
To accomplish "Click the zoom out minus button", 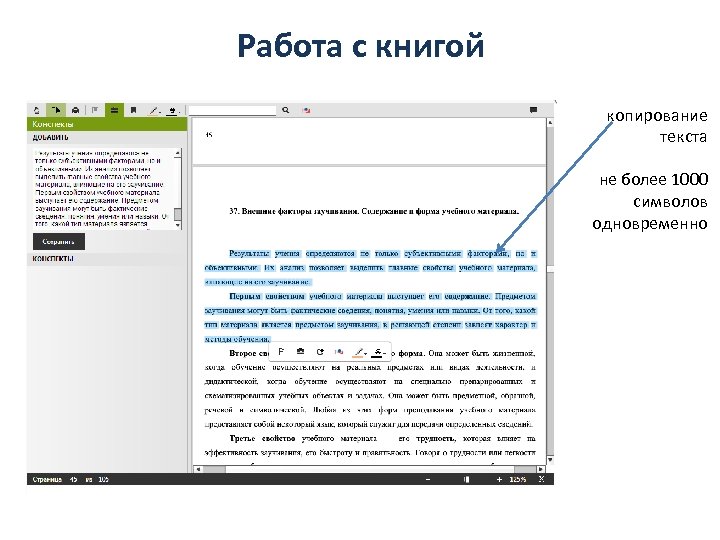I will [x=428, y=479].
